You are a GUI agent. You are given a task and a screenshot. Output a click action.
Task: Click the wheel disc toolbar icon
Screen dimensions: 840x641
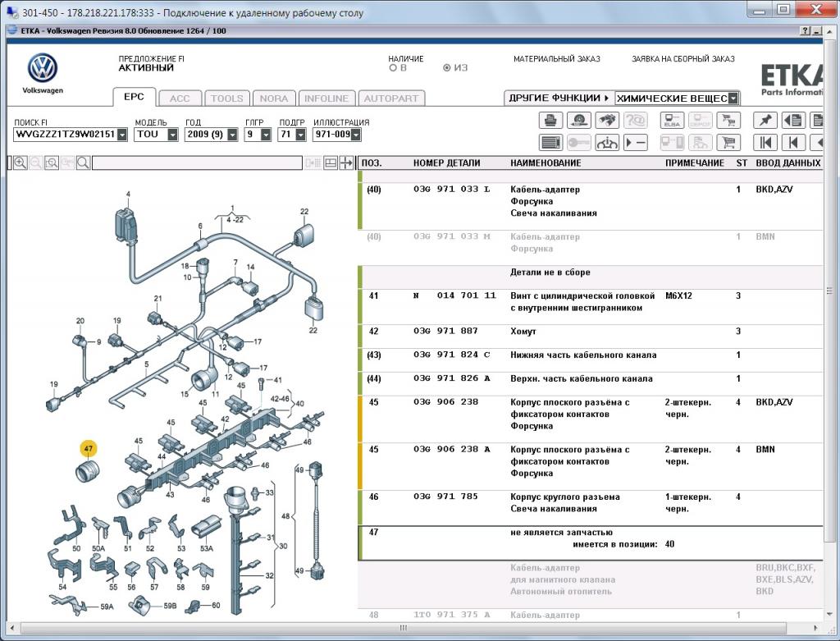tap(578, 120)
